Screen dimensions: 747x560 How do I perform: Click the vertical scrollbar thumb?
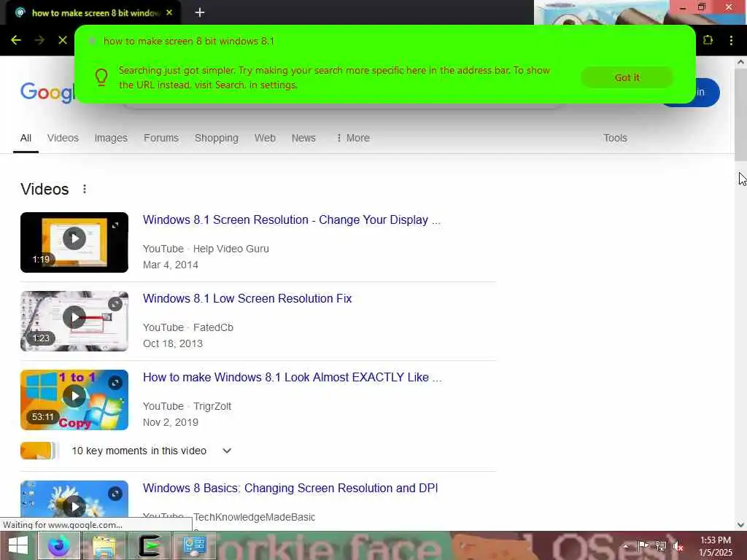(x=740, y=114)
